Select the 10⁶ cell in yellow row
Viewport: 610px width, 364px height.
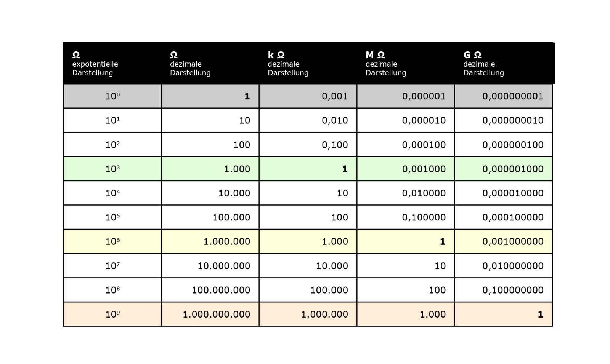tap(112, 242)
